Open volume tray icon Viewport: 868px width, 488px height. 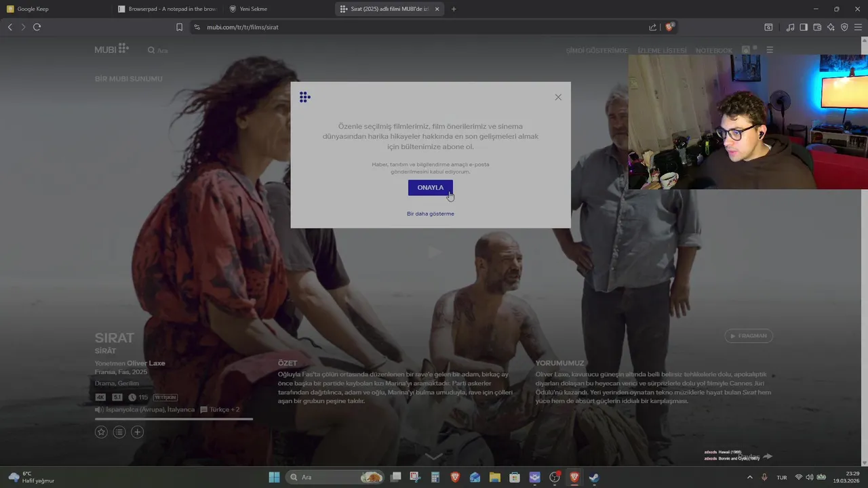[810, 477]
